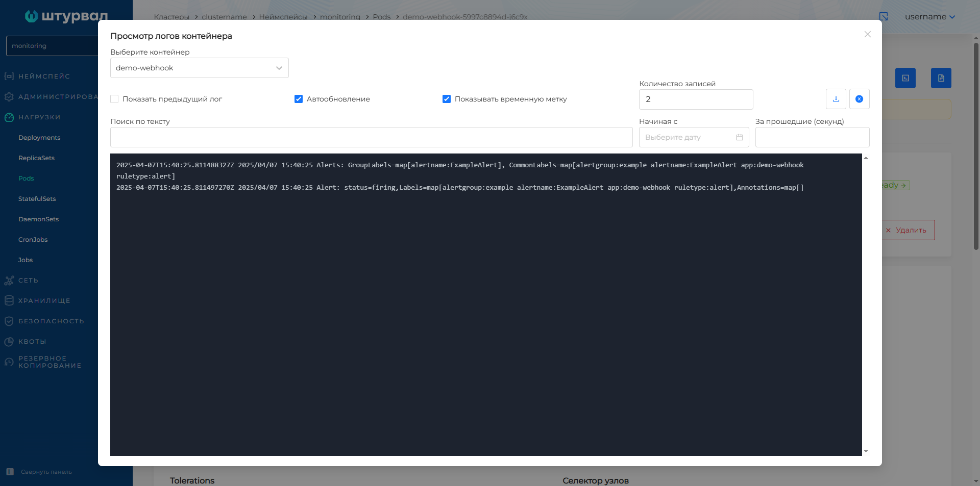Image resolution: width=980 pixels, height=486 pixels.
Task: Click the log viewer scrollbar down arrow
Action: tap(866, 451)
